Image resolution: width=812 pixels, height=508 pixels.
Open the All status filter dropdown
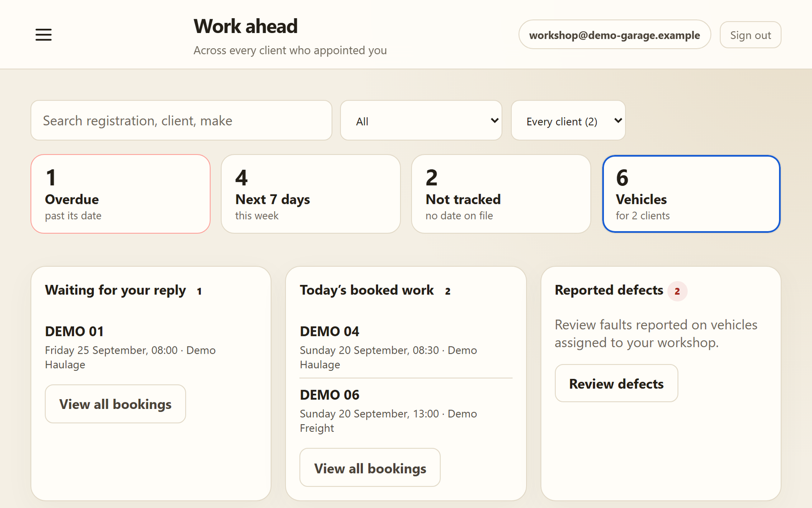[421, 120]
